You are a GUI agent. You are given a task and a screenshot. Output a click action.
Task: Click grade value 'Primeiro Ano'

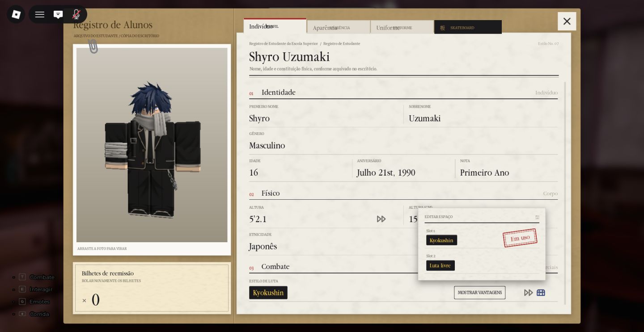pos(484,173)
